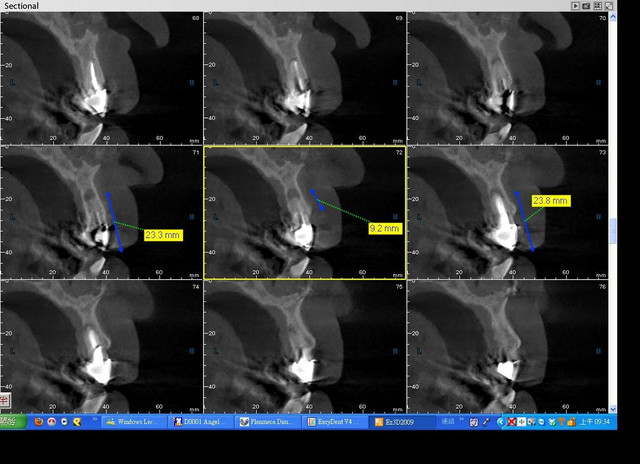Click the short blue measurement line in slice 72
640x464 pixels.
317,200
